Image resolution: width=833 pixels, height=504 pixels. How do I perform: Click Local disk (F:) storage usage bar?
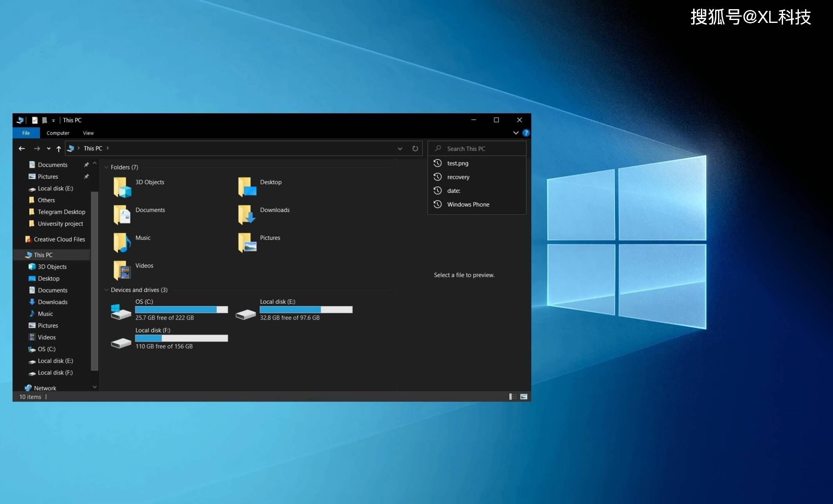point(182,338)
